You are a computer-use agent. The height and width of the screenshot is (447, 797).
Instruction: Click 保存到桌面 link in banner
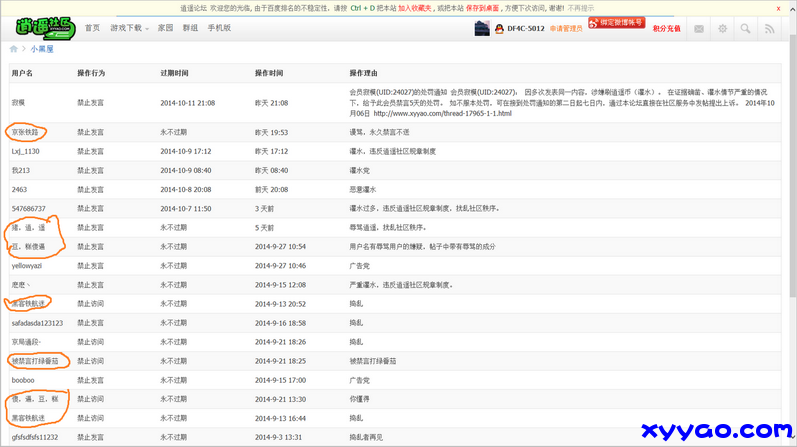coord(482,8)
